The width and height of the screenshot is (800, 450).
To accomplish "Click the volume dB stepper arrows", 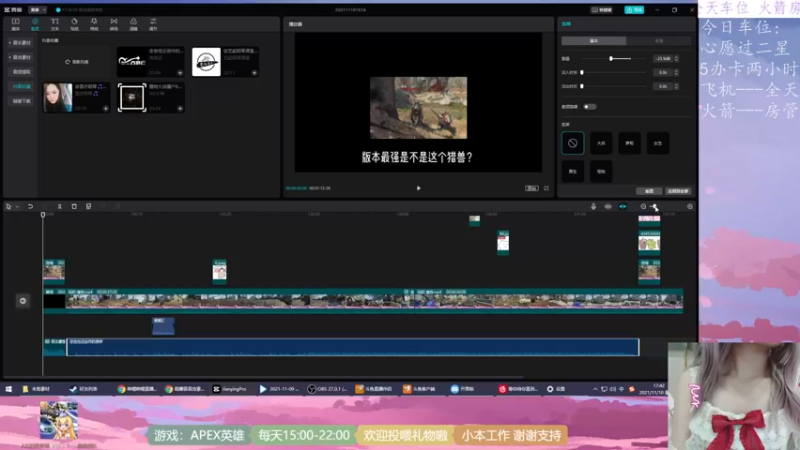I will [x=677, y=59].
